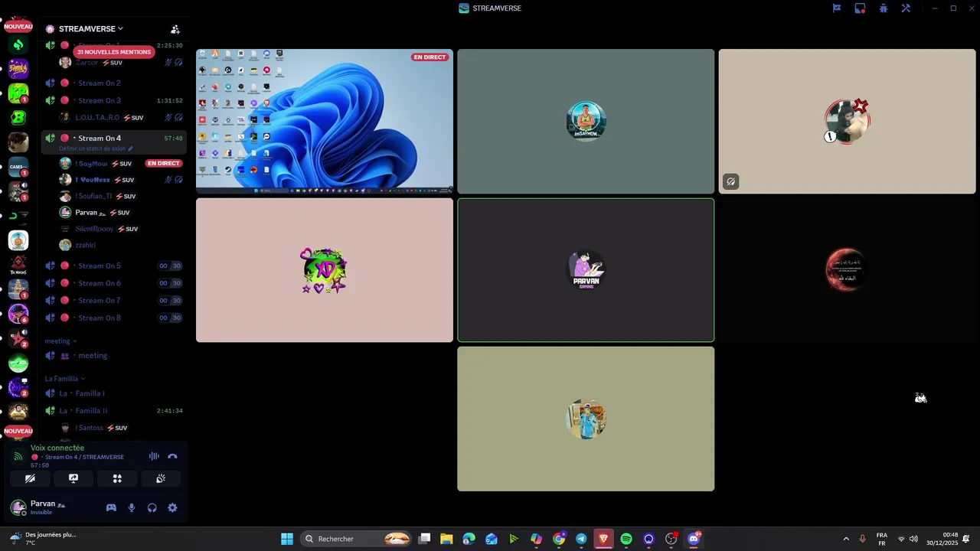Open the inbox icon in title bar
Viewport: 980px width, 551px height.
point(860,8)
